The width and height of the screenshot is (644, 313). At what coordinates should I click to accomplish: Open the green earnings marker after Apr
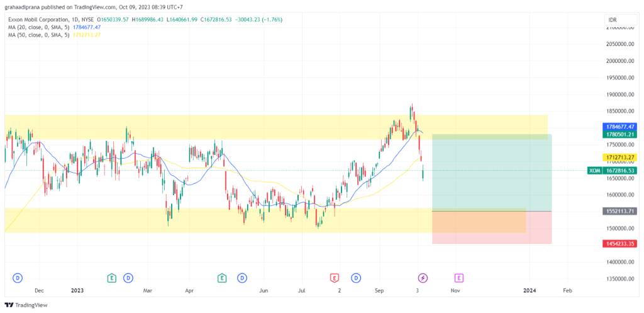click(222, 278)
